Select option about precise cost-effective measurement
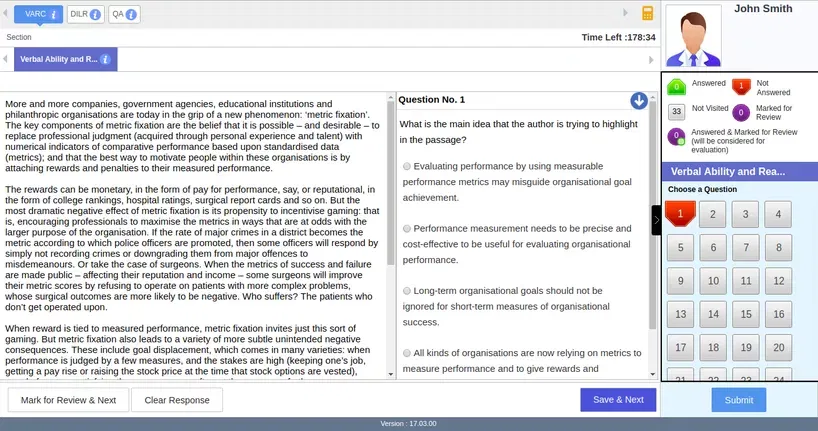Image resolution: width=818 pixels, height=431 pixels. (x=406, y=228)
